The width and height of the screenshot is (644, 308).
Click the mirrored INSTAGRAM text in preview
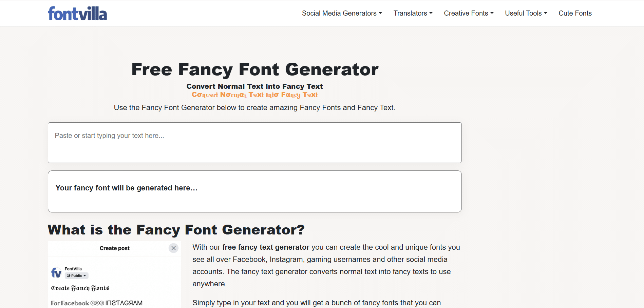(x=124, y=303)
